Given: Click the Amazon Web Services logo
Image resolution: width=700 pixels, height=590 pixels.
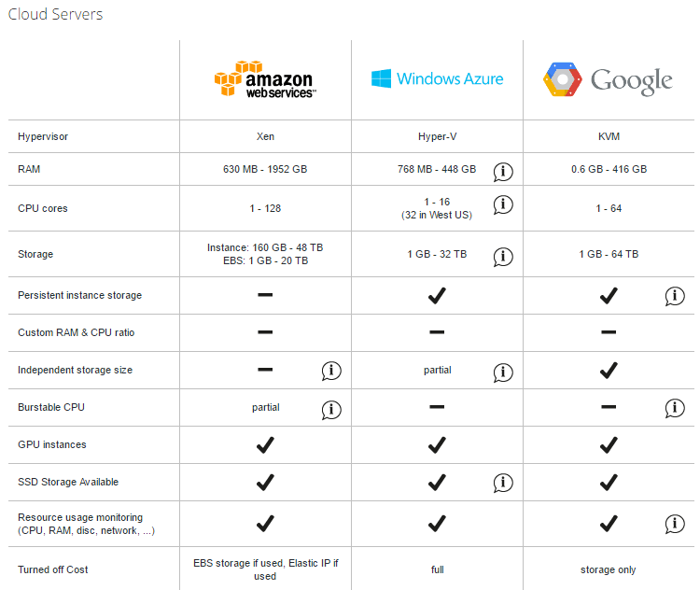Looking at the screenshot, I should 265,79.
